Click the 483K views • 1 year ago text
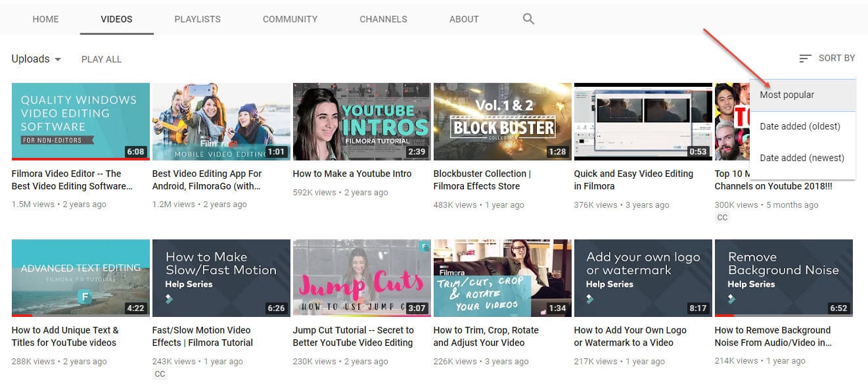The height and width of the screenshot is (386, 868). (x=479, y=205)
